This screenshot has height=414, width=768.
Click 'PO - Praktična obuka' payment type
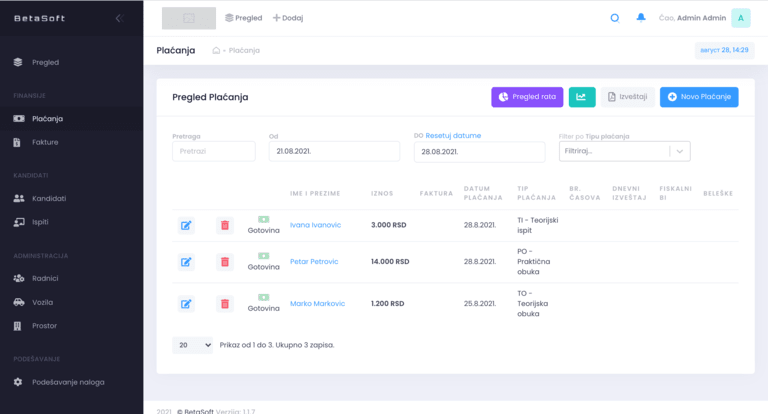coord(533,262)
